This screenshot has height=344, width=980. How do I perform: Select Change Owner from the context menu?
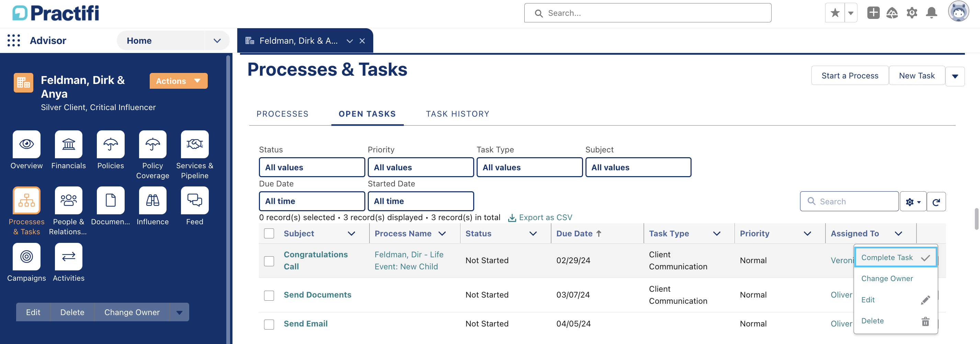tap(887, 278)
